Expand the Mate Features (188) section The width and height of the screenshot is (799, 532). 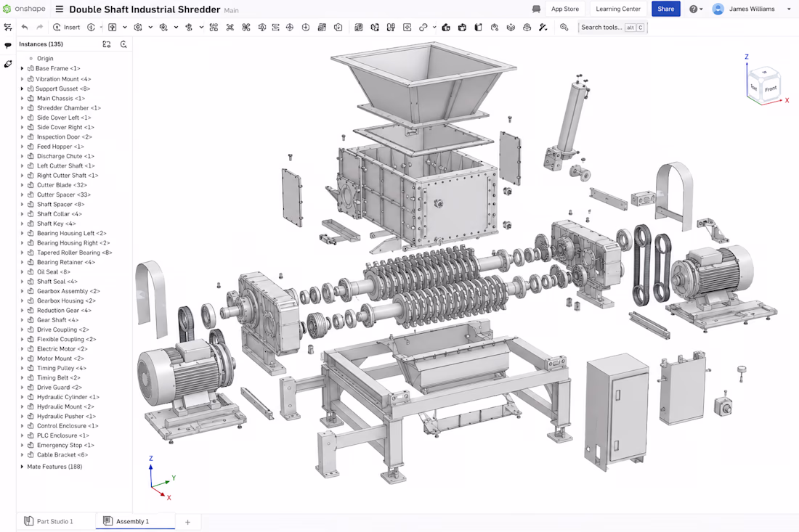point(22,467)
